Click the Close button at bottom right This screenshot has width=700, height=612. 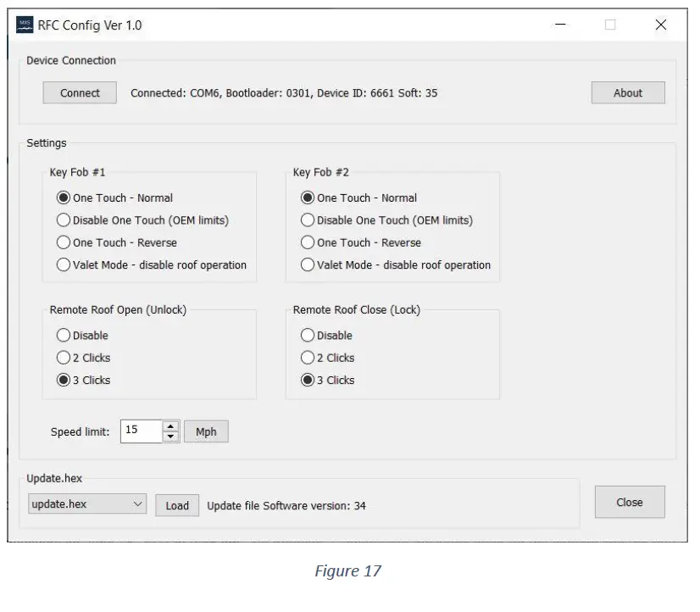[x=630, y=502]
